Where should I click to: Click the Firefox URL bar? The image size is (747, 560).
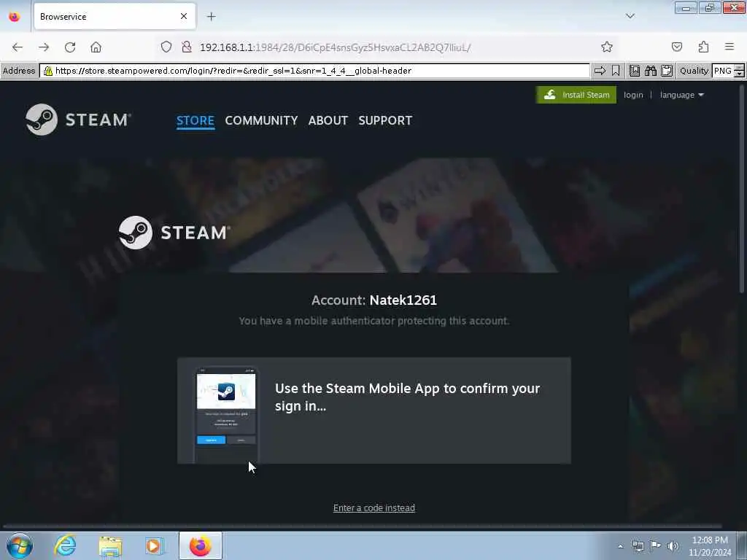coord(384,47)
